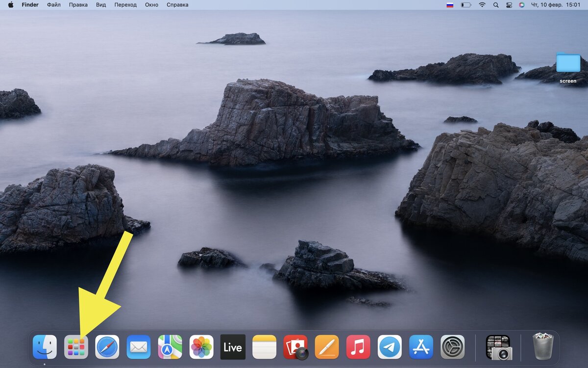Image resolution: width=588 pixels, height=368 pixels.
Task: Open the Вид menu
Action: pyautogui.click(x=101, y=5)
